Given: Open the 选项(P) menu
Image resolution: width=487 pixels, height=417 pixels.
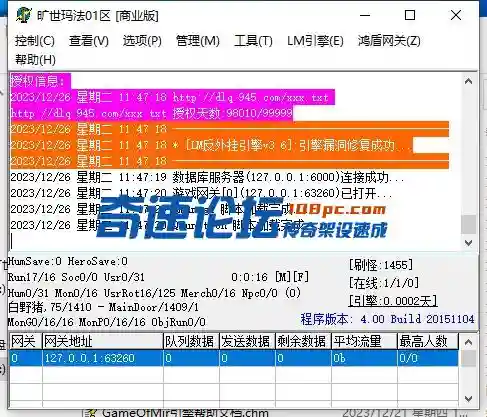Looking at the screenshot, I should [x=142, y=41].
